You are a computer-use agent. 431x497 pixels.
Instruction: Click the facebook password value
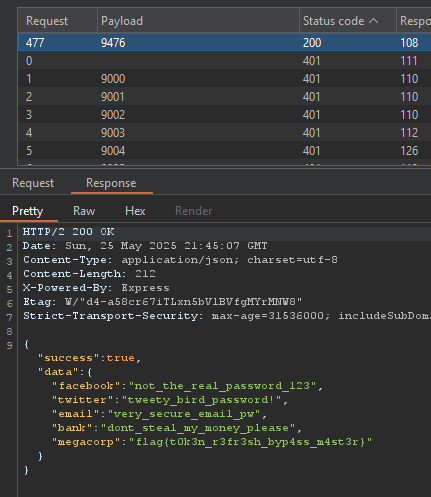click(222, 386)
